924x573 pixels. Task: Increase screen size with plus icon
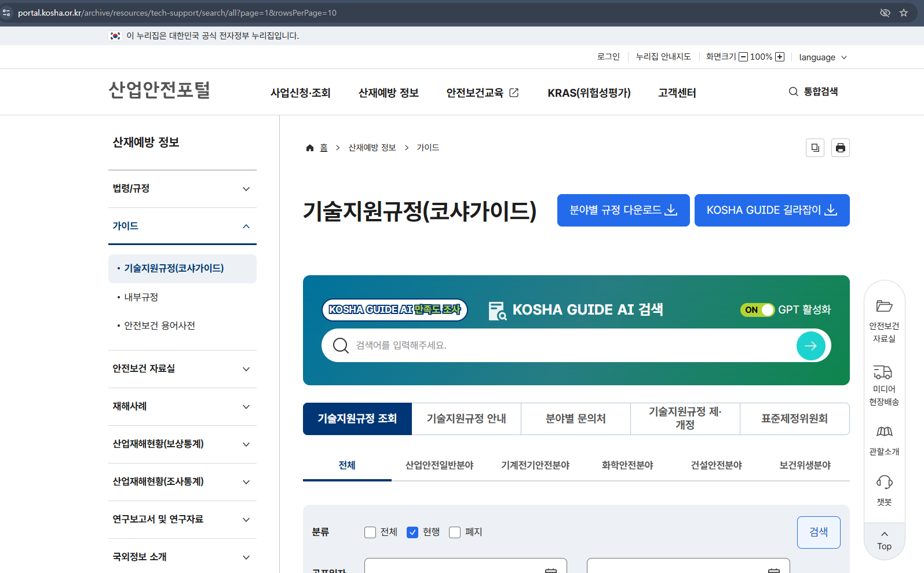780,57
